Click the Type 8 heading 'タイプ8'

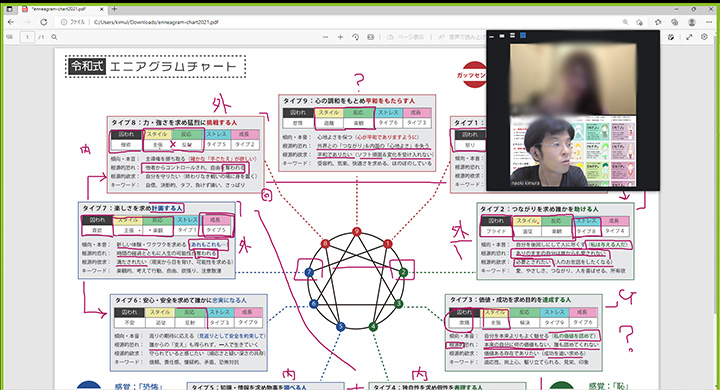pyautogui.click(x=124, y=123)
